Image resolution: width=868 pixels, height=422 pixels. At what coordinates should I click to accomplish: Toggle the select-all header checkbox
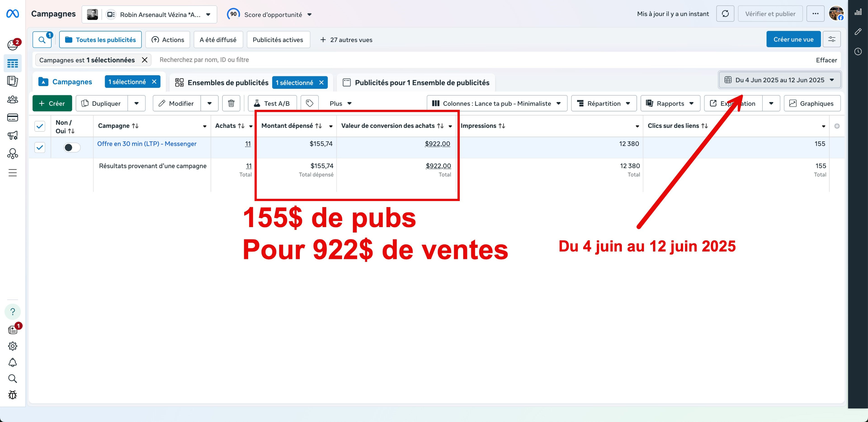coord(40,126)
